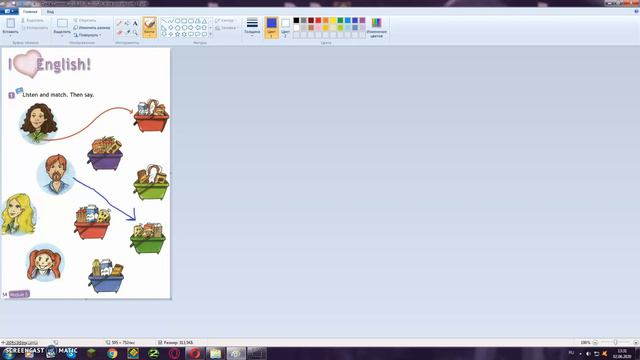The height and width of the screenshot is (360, 640).
Task: Choose the Right triangle shape
Action: (x=164, y=28)
